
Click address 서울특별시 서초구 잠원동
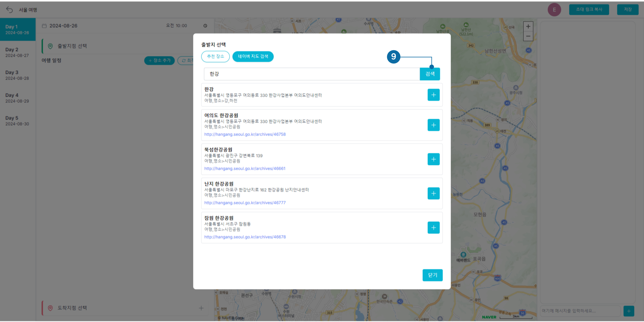[x=228, y=224]
